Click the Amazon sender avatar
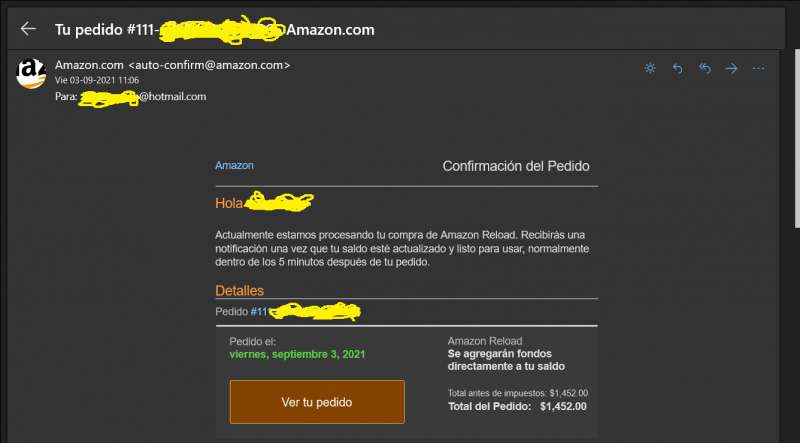This screenshot has height=443, width=800. click(31, 73)
